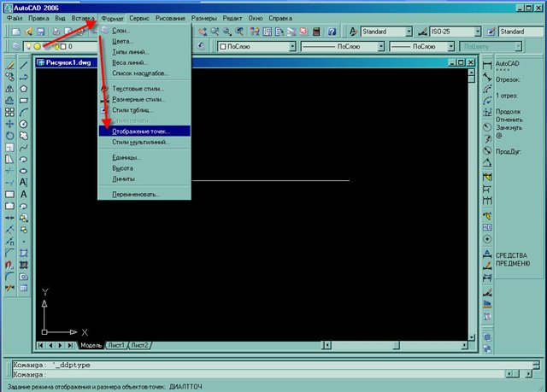Expand the Standard text style dropdown

tap(408, 31)
